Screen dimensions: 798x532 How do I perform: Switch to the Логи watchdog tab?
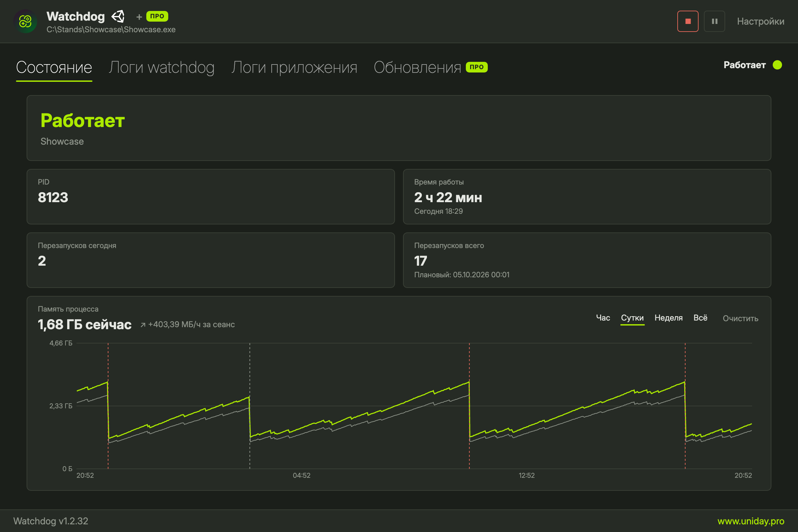tap(162, 67)
